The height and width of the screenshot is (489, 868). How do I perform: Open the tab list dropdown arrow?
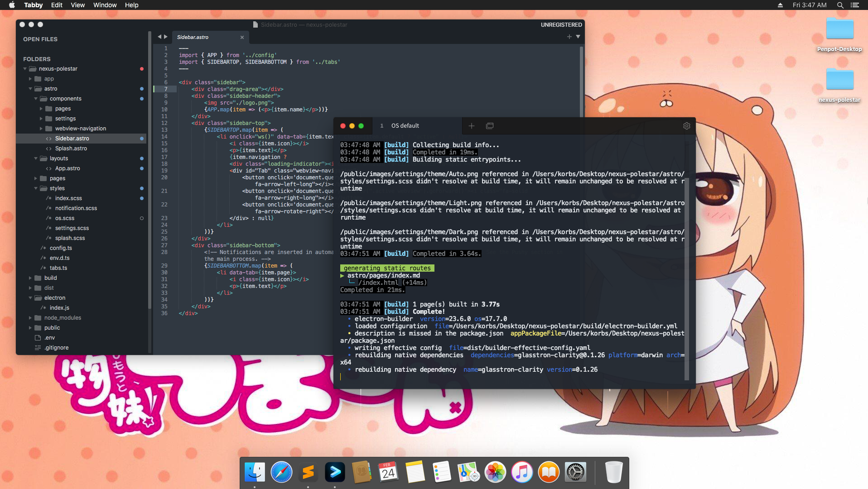pyautogui.click(x=578, y=37)
